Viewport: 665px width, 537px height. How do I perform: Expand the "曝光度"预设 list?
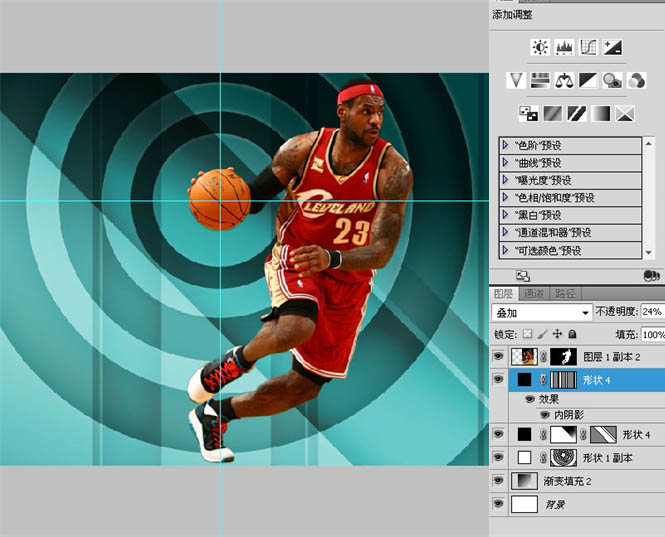tap(505, 180)
